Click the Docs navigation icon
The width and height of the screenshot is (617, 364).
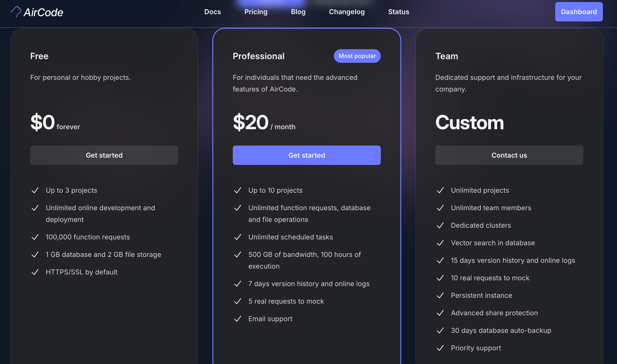tap(213, 11)
